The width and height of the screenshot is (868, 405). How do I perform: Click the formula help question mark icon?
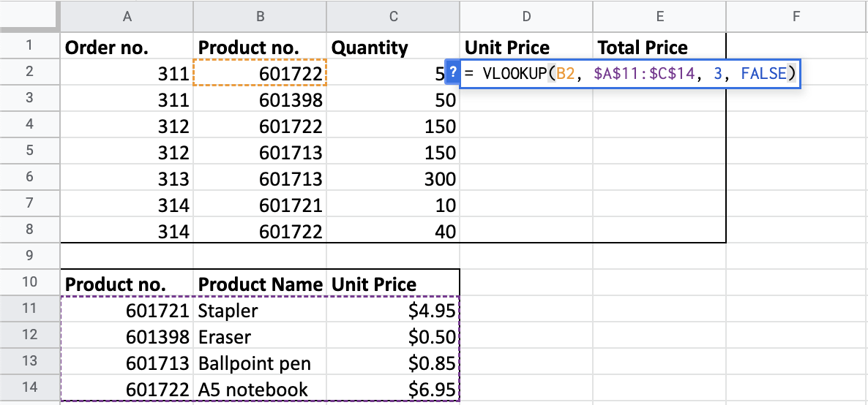[453, 72]
